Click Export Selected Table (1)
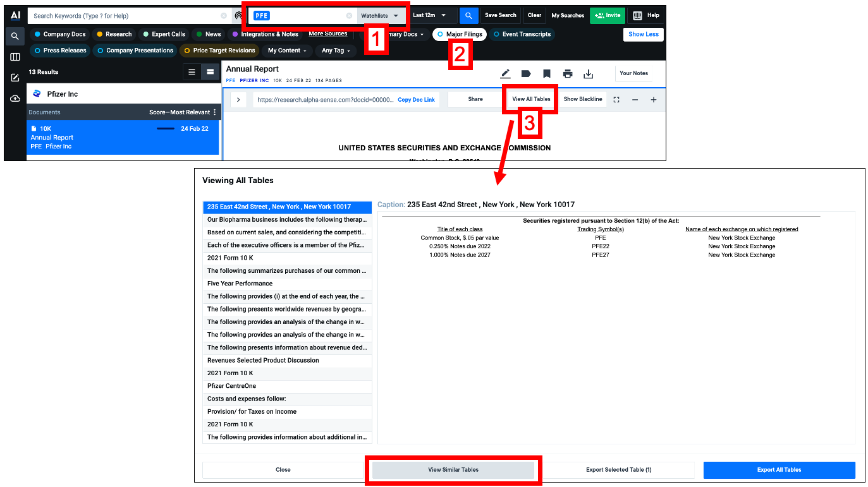The height and width of the screenshot is (487, 868). point(619,470)
